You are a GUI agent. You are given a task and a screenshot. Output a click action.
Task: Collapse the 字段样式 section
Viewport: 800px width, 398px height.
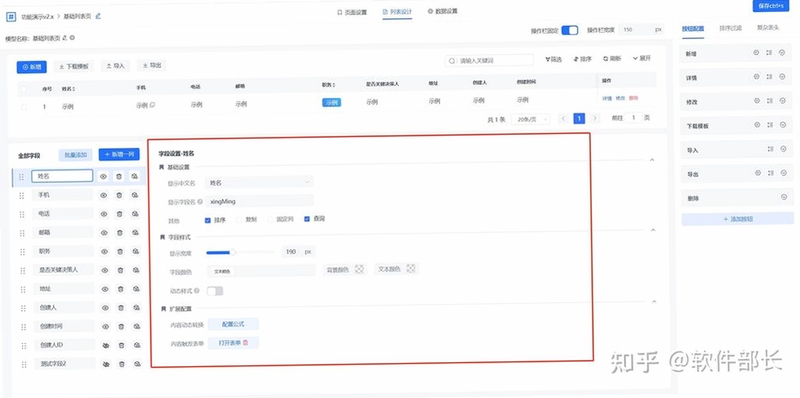coord(653,230)
